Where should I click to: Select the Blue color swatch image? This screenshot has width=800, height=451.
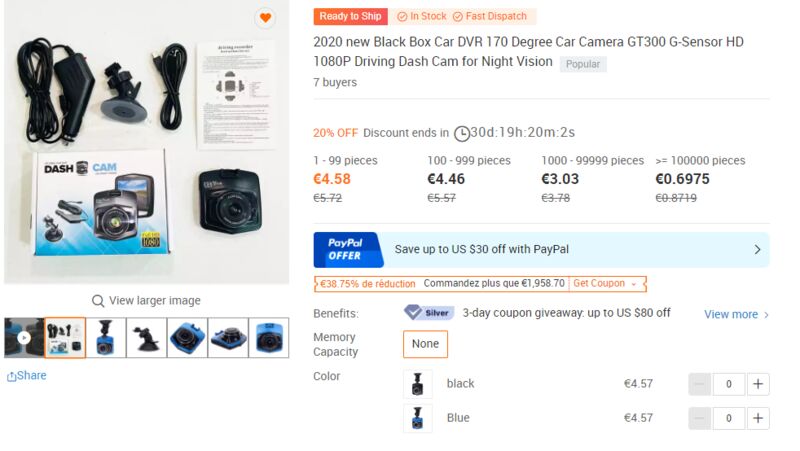pyautogui.click(x=418, y=418)
